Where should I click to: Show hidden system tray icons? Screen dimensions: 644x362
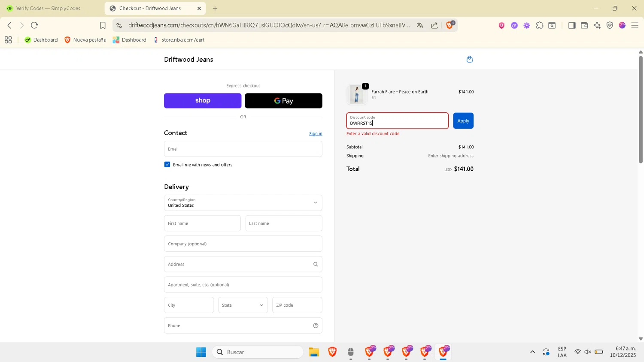(532, 352)
